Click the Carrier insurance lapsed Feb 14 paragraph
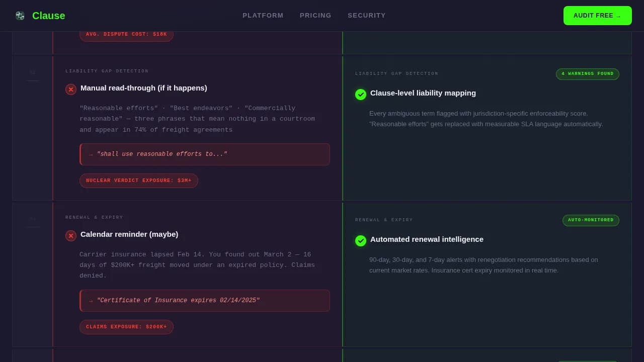Screen dimensions: 644x362 (x=197, y=265)
